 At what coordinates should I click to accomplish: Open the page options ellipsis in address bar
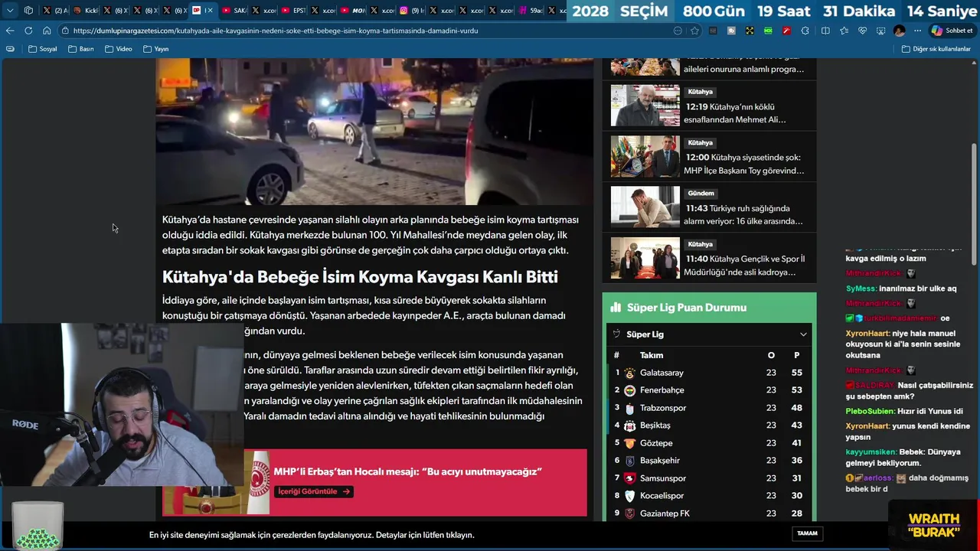pos(678,31)
